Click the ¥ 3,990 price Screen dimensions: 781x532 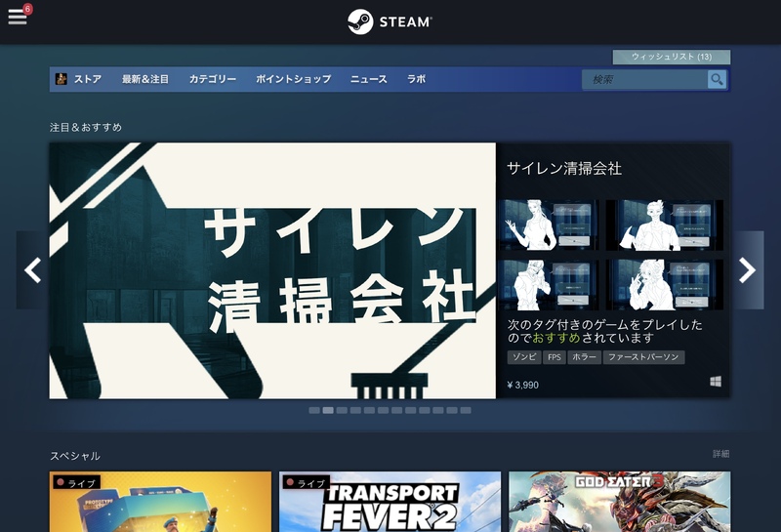(522, 385)
